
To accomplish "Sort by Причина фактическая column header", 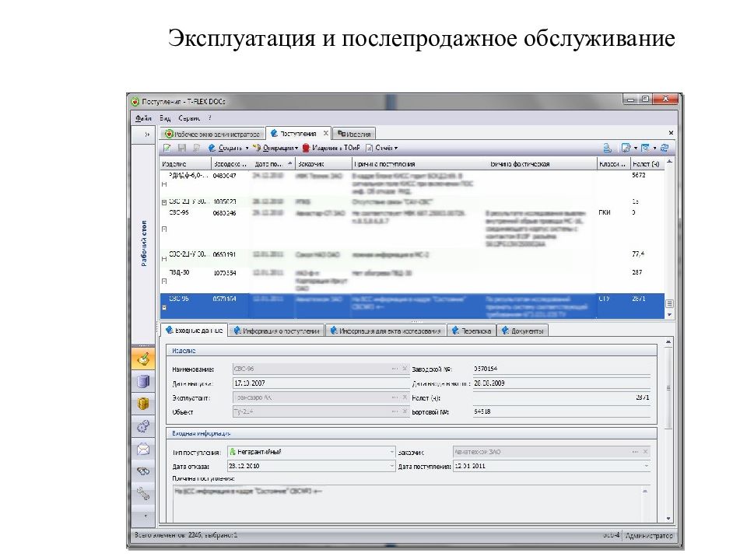I will (542, 164).
